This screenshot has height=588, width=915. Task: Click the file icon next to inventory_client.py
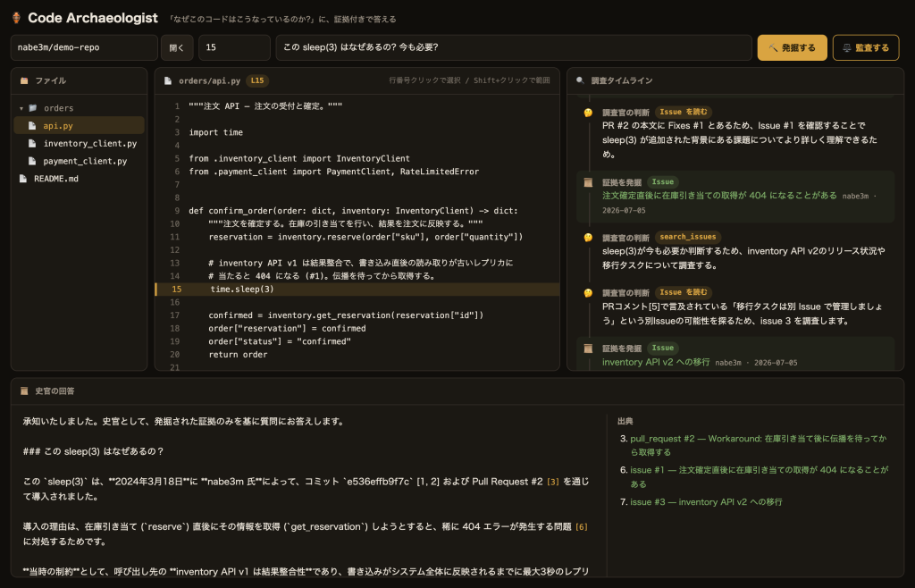point(33,144)
